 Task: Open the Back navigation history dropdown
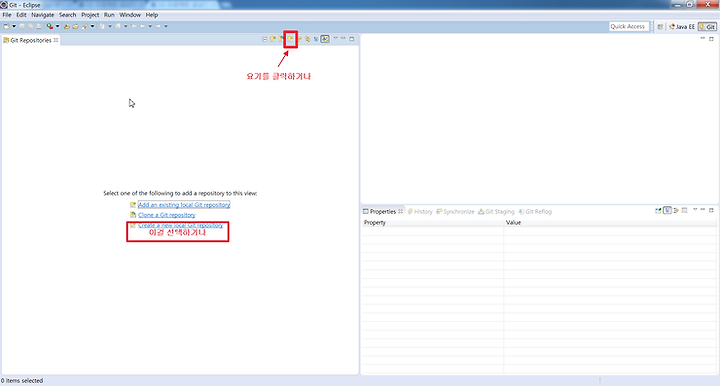150,26
